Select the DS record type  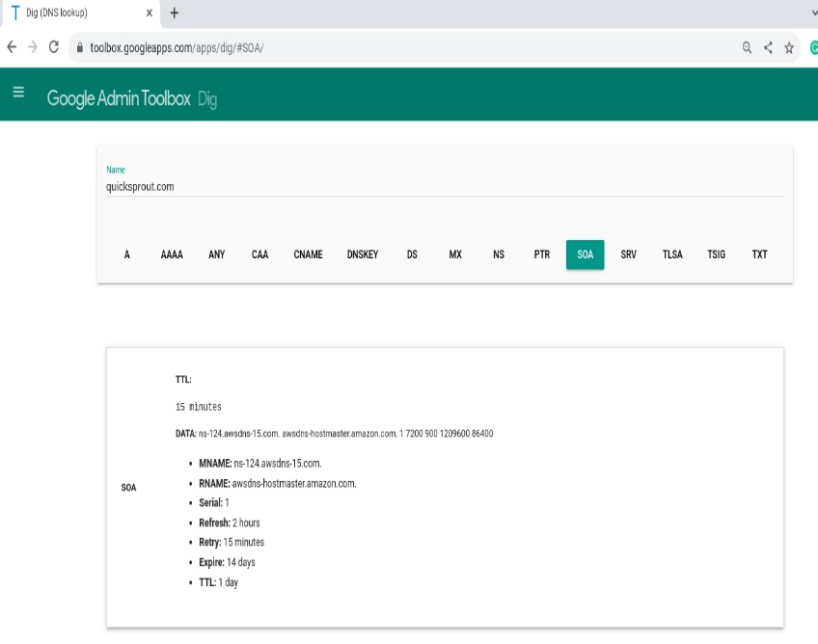412,255
